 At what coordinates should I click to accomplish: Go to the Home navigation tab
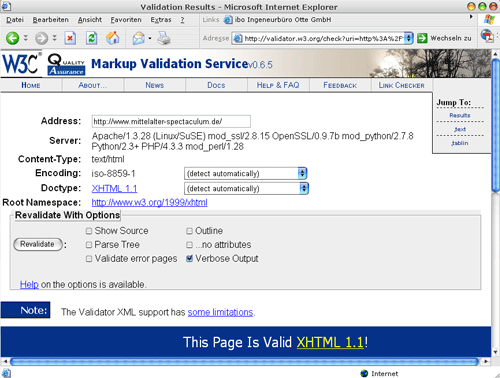point(31,85)
